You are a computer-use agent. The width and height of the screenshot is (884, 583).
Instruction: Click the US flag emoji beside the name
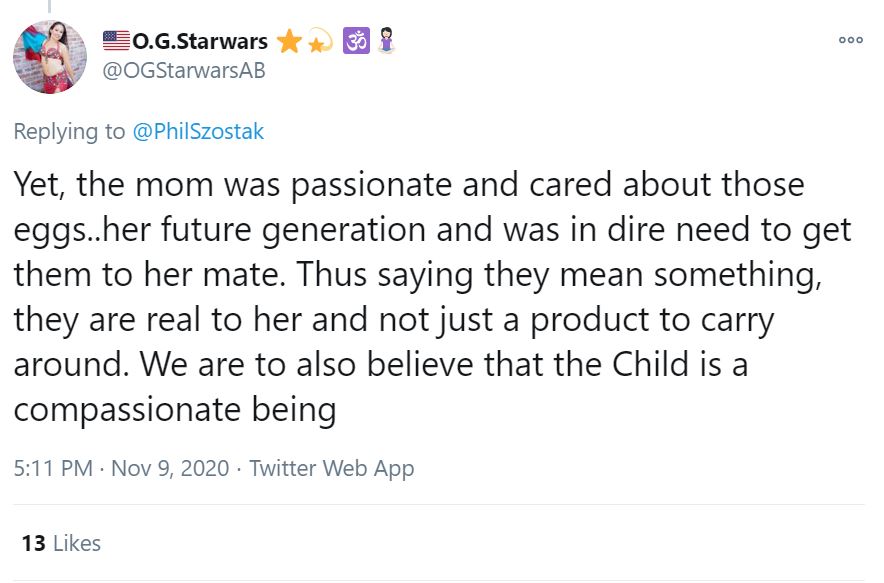coord(117,41)
